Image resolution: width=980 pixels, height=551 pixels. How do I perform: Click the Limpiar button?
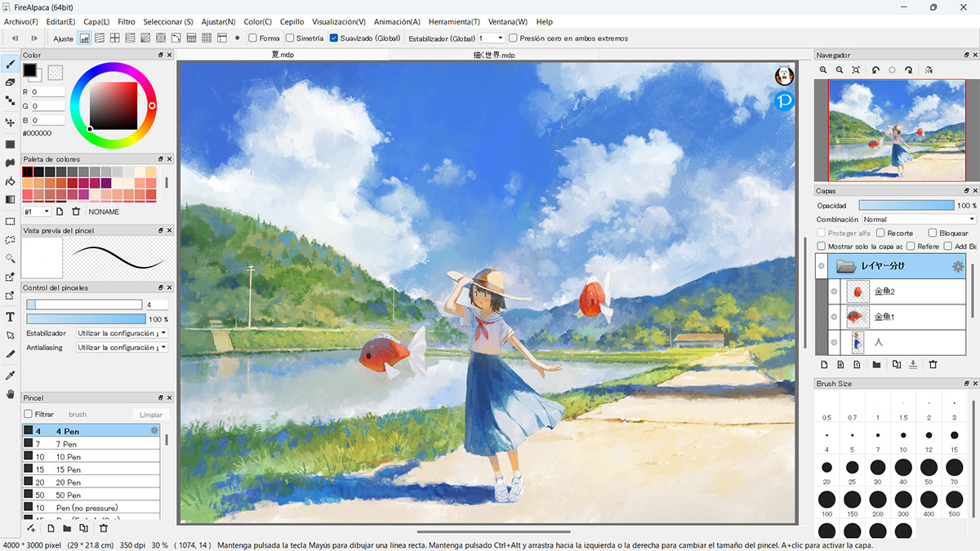coord(150,415)
